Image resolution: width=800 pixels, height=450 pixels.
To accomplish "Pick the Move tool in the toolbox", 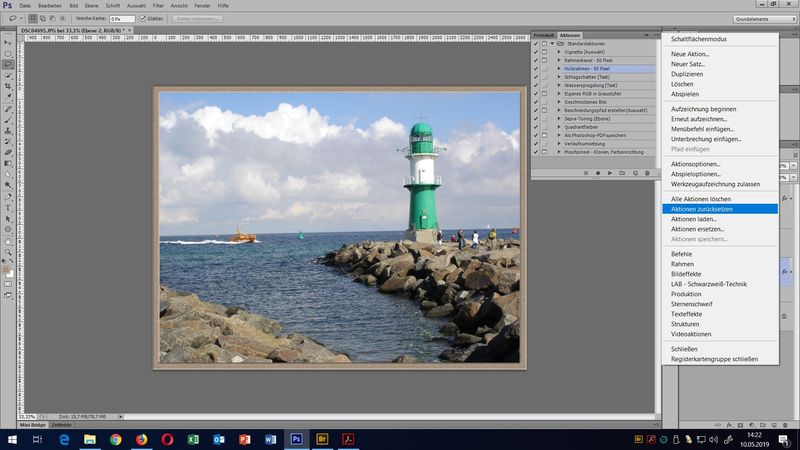I will click(x=8, y=42).
